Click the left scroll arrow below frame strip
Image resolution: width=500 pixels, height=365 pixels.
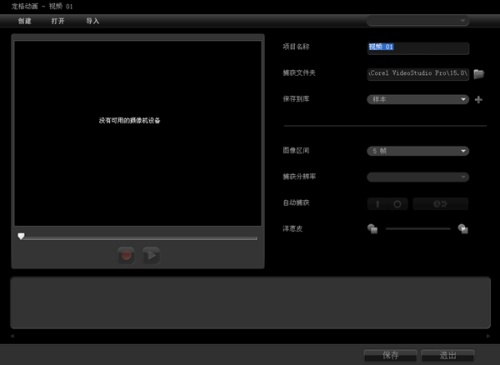pyautogui.click(x=12, y=336)
